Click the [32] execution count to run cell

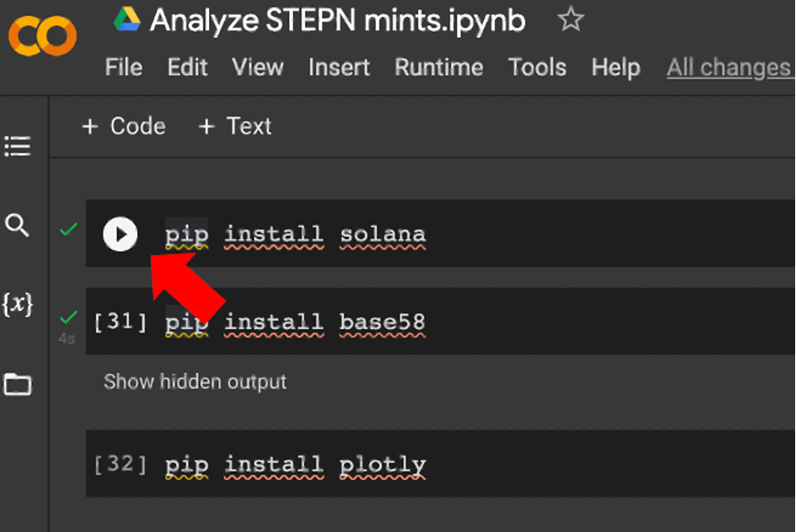tap(121, 464)
